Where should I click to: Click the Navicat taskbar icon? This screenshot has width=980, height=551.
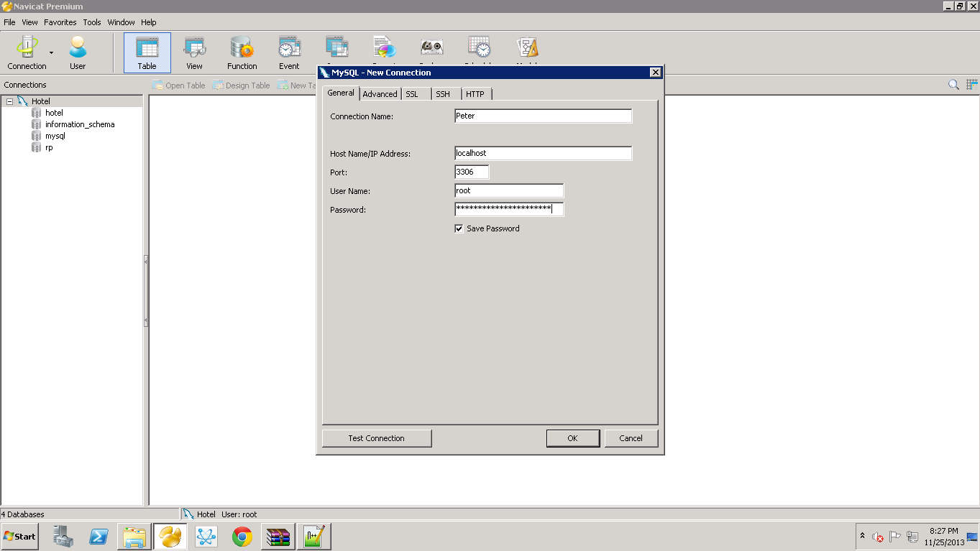pyautogui.click(x=170, y=536)
